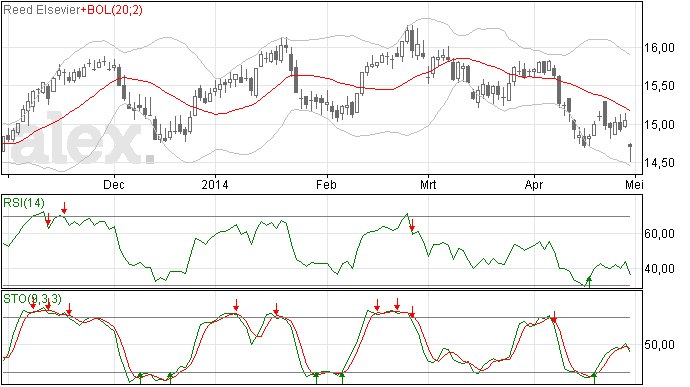Click the 2014 label on time axis
690x387 pixels.
tap(215, 184)
